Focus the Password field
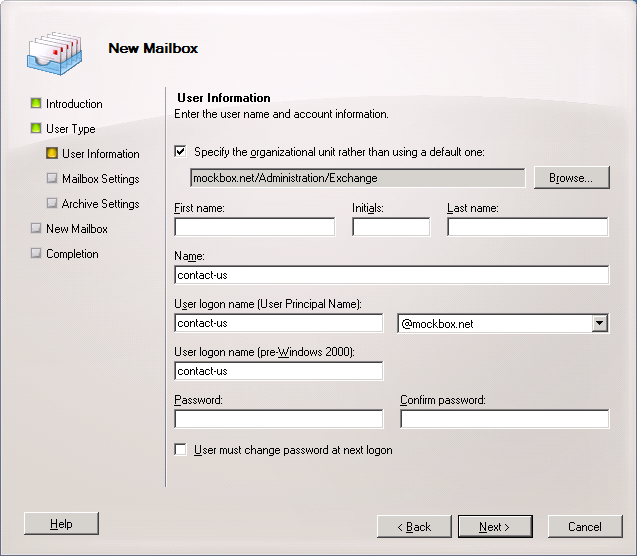 278,419
